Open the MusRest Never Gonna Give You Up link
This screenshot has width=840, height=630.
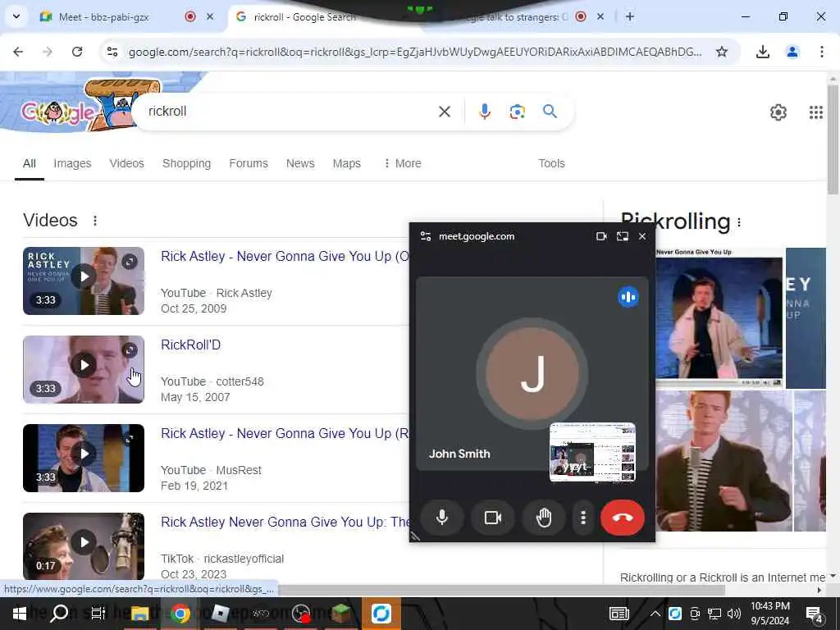point(285,433)
